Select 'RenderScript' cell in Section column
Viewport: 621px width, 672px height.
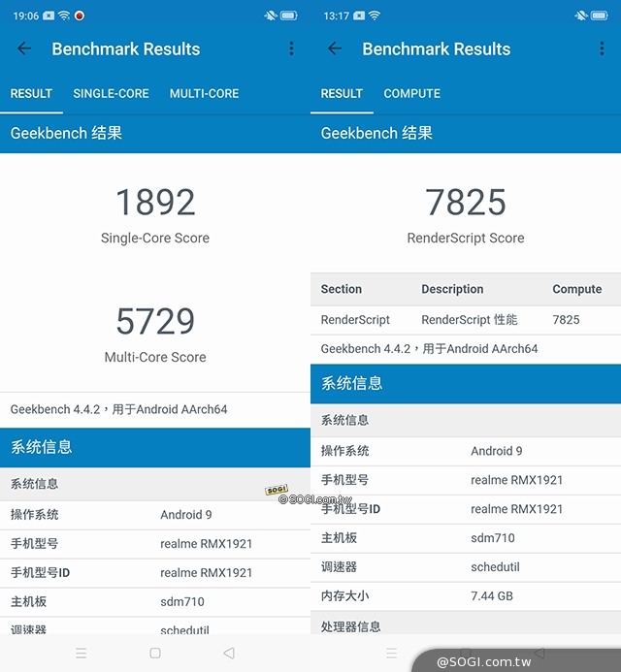point(355,320)
